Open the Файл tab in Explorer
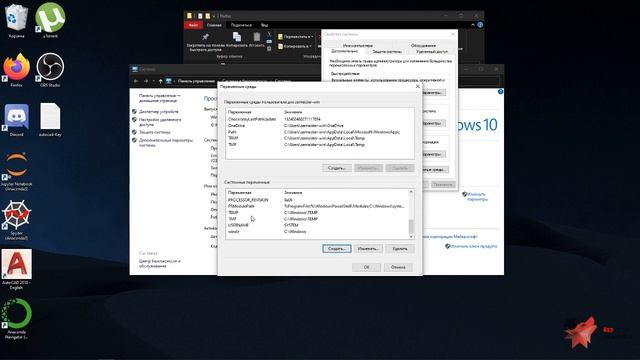Screen dimensions: 640x360 pos(193,25)
